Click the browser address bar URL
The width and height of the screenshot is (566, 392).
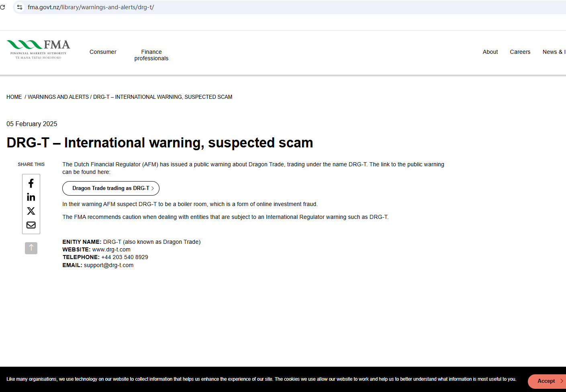tap(91, 7)
